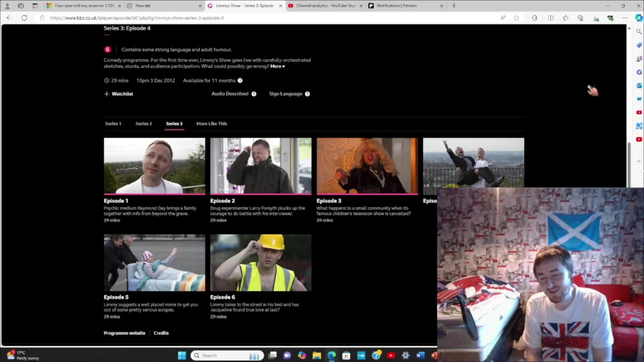The image size is (644, 362).
Task: Open File Explorer from the taskbar
Action: (x=316, y=355)
